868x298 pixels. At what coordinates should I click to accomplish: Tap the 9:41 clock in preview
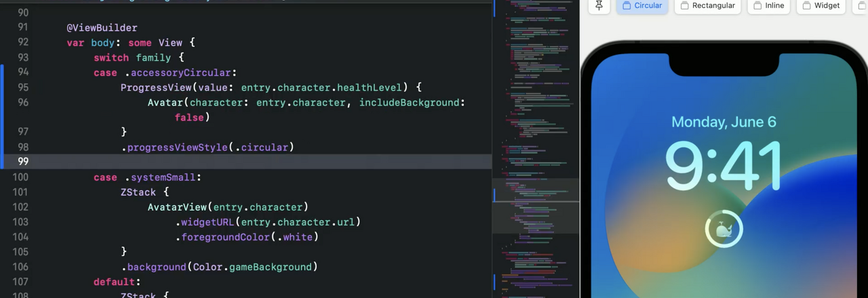point(724,165)
